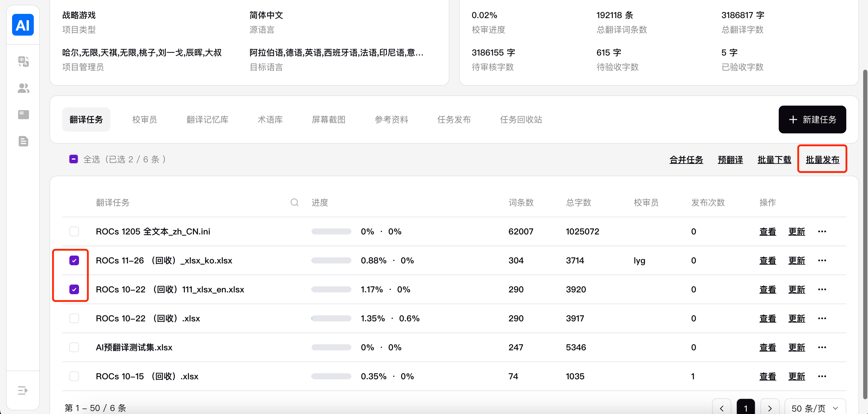Open the card panel icon in sidebar

click(23, 115)
